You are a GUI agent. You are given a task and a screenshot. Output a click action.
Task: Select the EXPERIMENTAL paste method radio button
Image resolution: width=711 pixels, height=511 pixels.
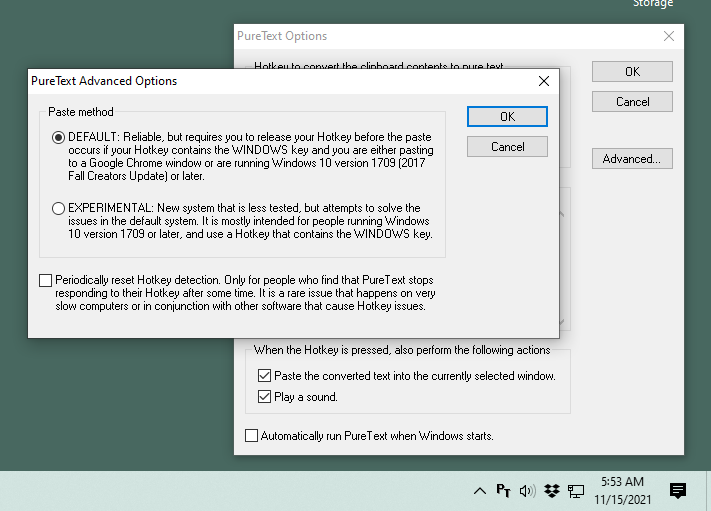(58, 208)
